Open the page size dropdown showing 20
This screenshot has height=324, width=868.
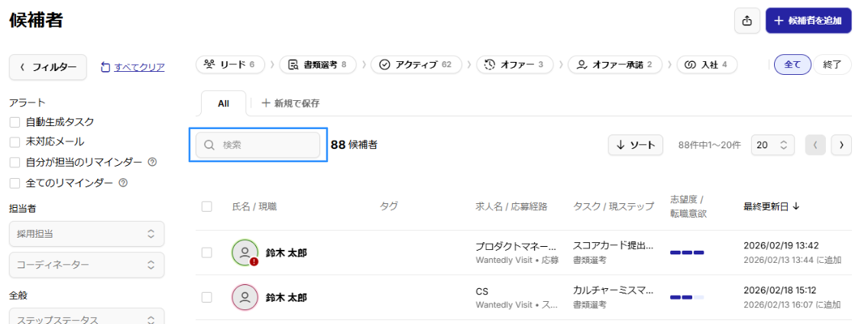(773, 145)
